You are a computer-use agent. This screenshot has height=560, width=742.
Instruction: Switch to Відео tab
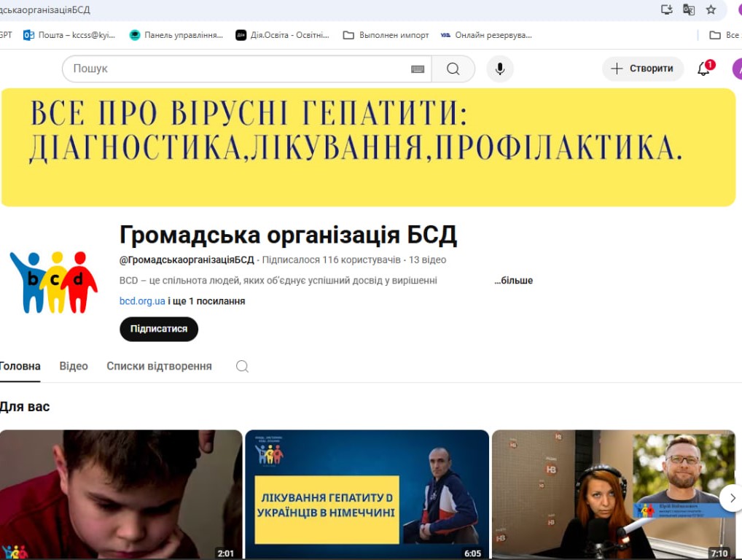coord(74,366)
